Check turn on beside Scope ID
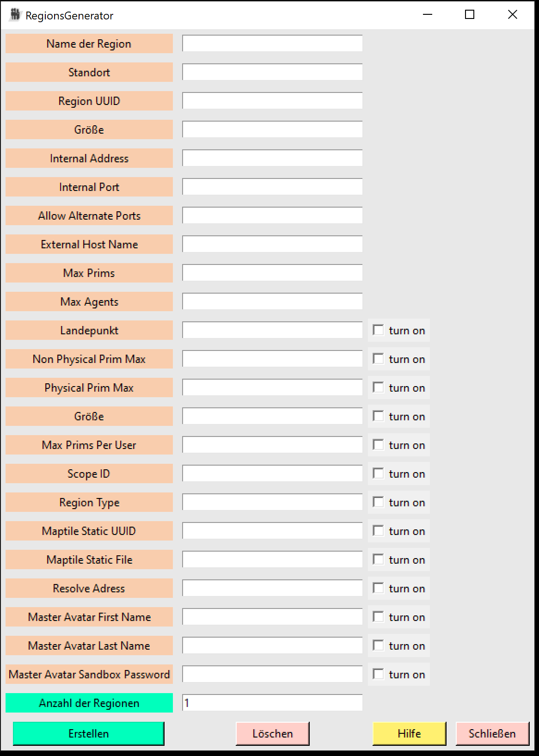539x756 pixels. point(379,473)
